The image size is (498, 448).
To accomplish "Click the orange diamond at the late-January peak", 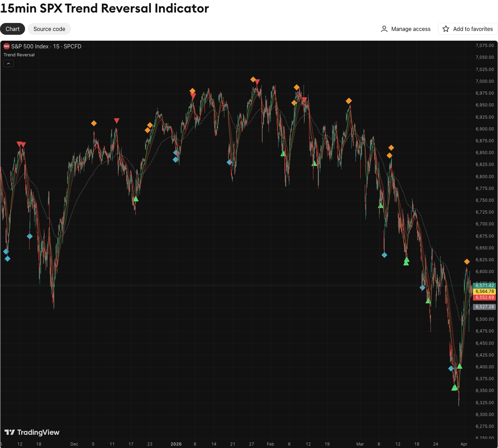I will 253,79.
